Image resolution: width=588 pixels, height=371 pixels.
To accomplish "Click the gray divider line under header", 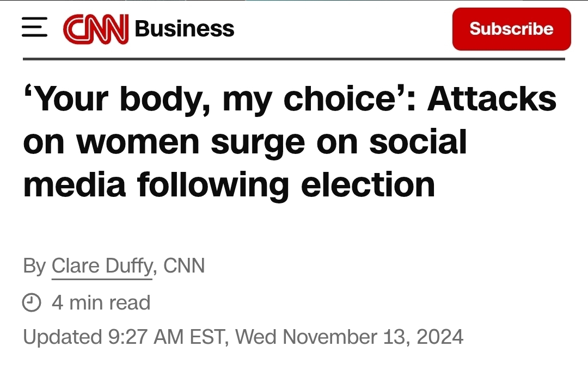I will [x=294, y=58].
